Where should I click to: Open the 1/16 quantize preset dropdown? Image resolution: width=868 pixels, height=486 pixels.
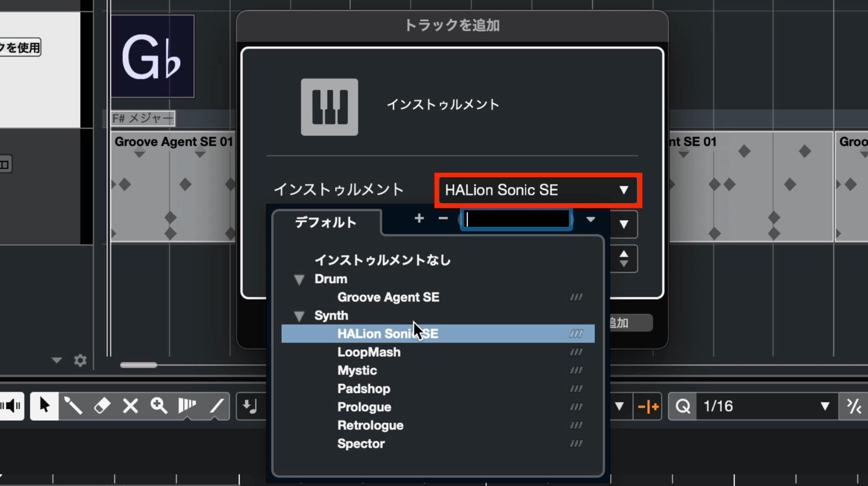767,406
